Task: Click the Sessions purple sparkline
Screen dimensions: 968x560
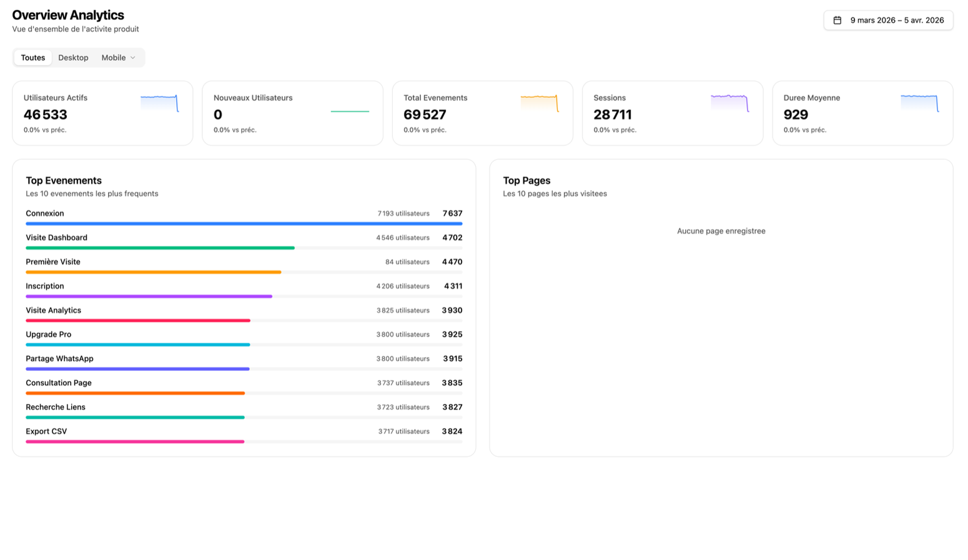Action: click(x=729, y=103)
